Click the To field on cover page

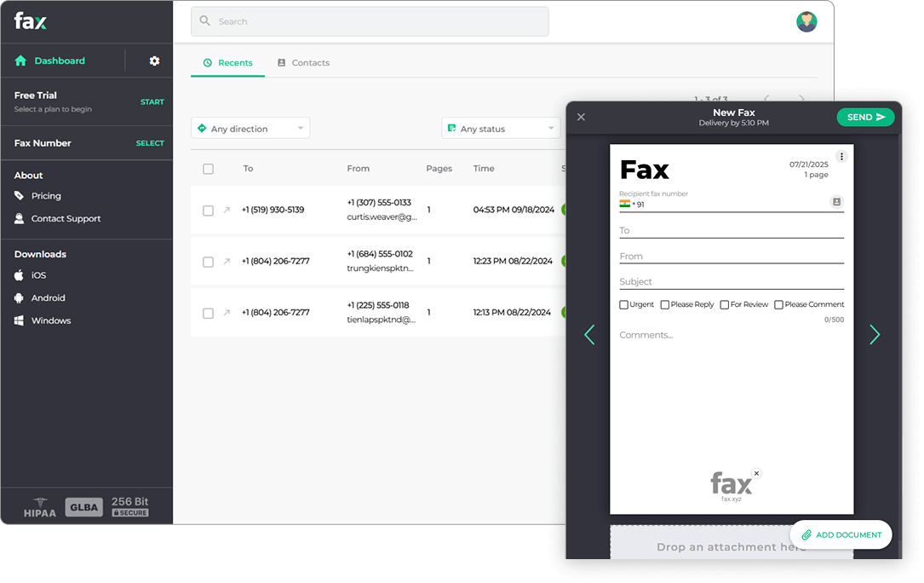pos(732,230)
